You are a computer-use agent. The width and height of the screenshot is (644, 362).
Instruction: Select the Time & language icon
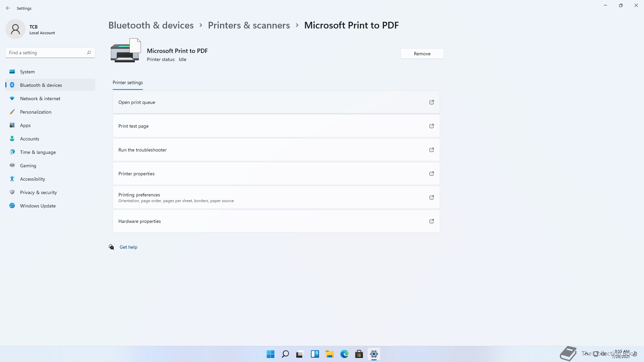point(12,152)
